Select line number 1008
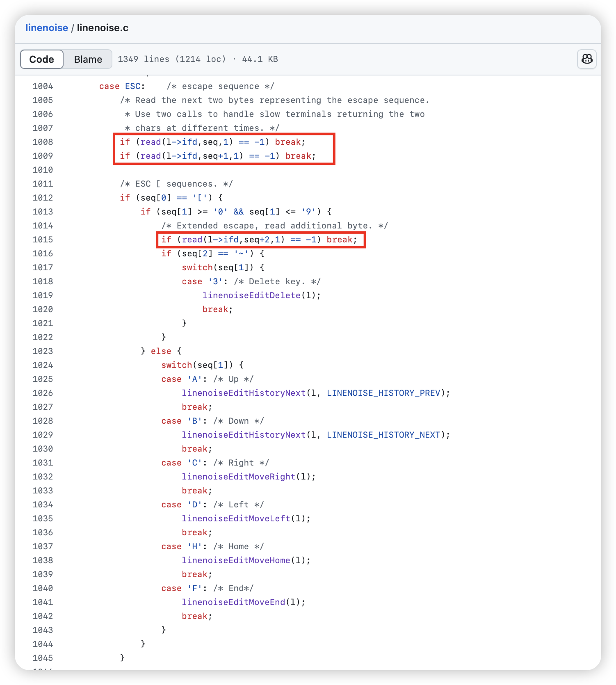This screenshot has width=616, height=685. coord(43,142)
